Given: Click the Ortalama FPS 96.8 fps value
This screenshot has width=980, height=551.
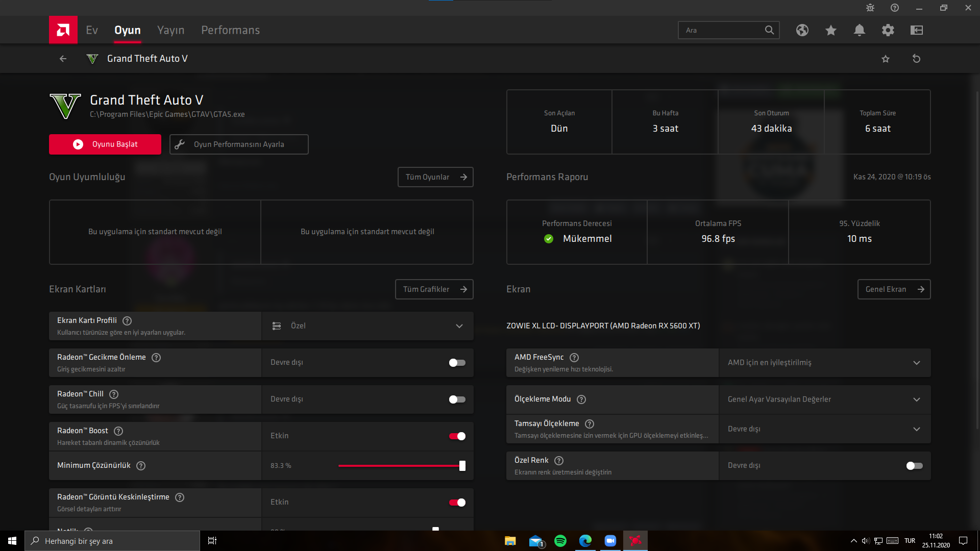Looking at the screenshot, I should (x=718, y=239).
